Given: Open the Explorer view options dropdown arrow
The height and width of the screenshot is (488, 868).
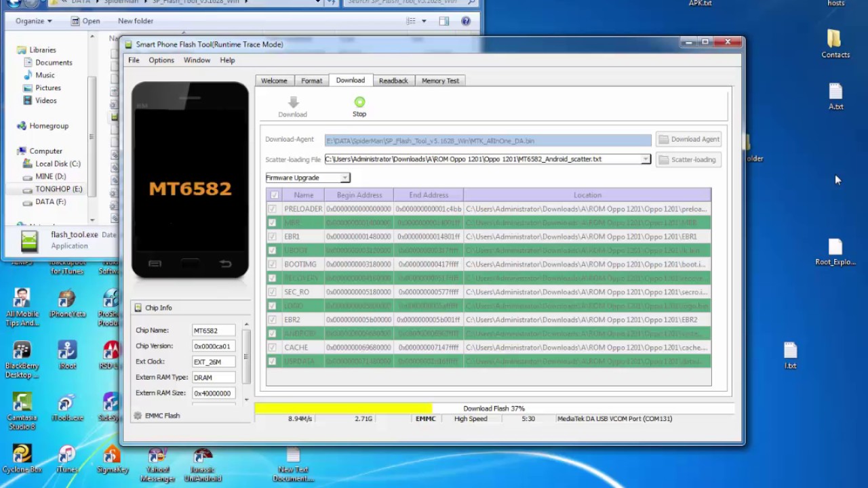Looking at the screenshot, I should coord(424,21).
